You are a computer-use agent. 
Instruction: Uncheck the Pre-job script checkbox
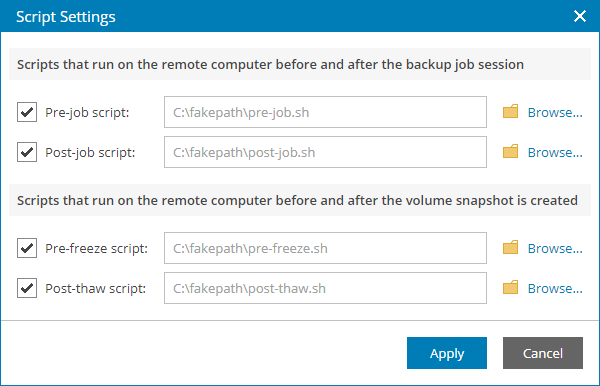click(x=27, y=112)
